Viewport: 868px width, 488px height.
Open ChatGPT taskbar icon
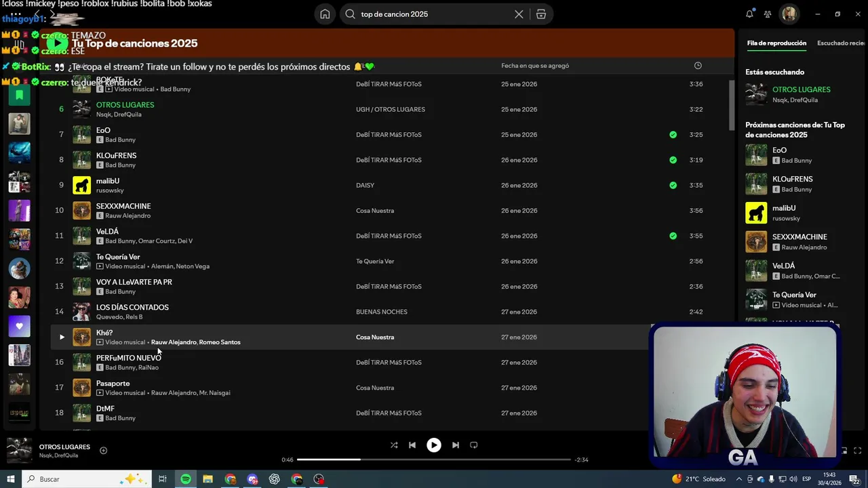click(275, 479)
